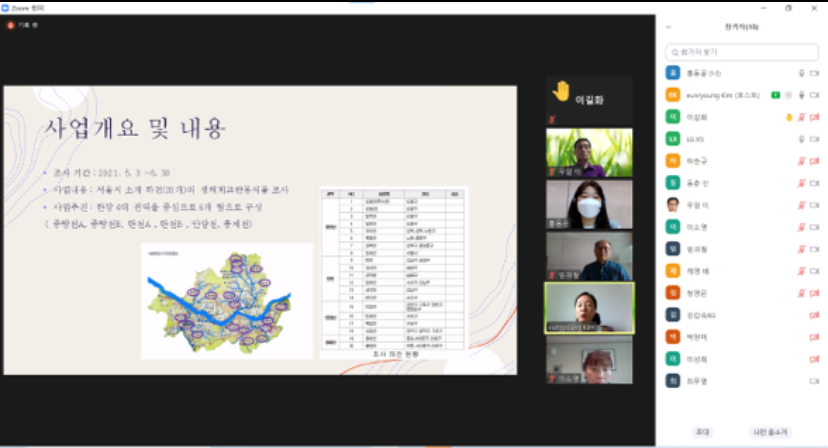This screenshot has width=828, height=448.
Task: Toggle the microphone for eunyoung Kim
Action: (x=801, y=95)
